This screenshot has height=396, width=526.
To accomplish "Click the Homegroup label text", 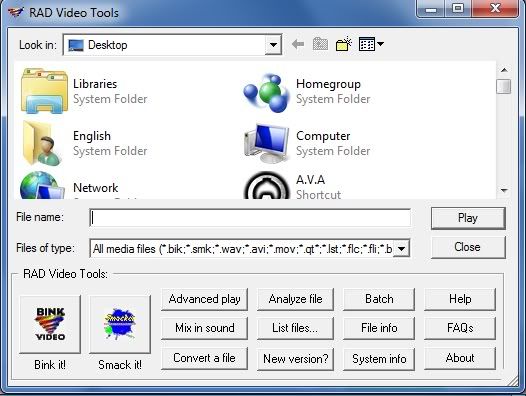I will [328, 84].
